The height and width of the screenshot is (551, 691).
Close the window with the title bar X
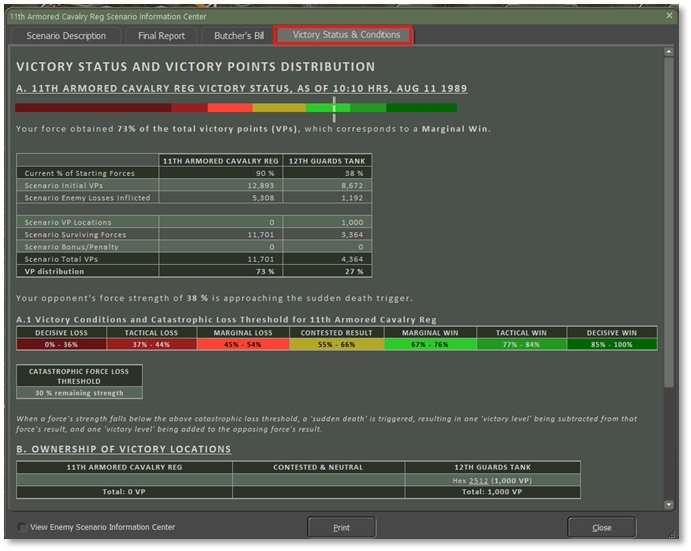pyautogui.click(x=669, y=16)
